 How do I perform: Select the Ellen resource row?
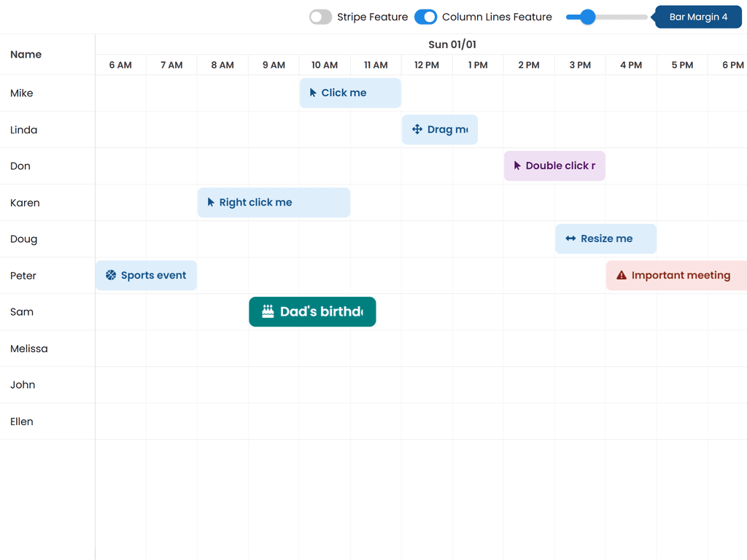22,421
